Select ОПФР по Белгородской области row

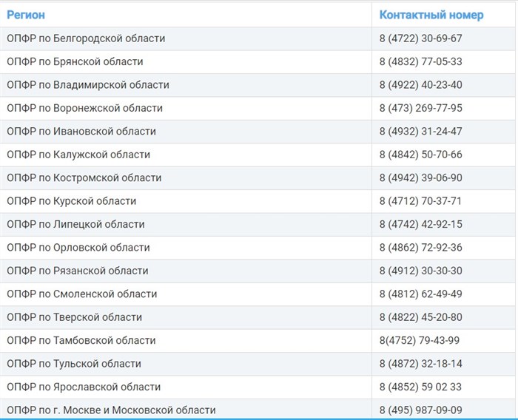coord(258,38)
